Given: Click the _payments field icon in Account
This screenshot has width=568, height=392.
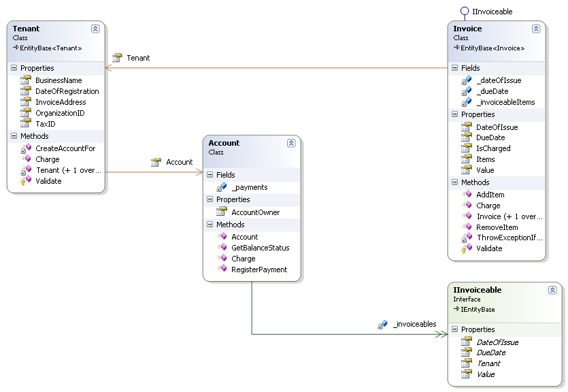Looking at the screenshot, I should coord(221,187).
